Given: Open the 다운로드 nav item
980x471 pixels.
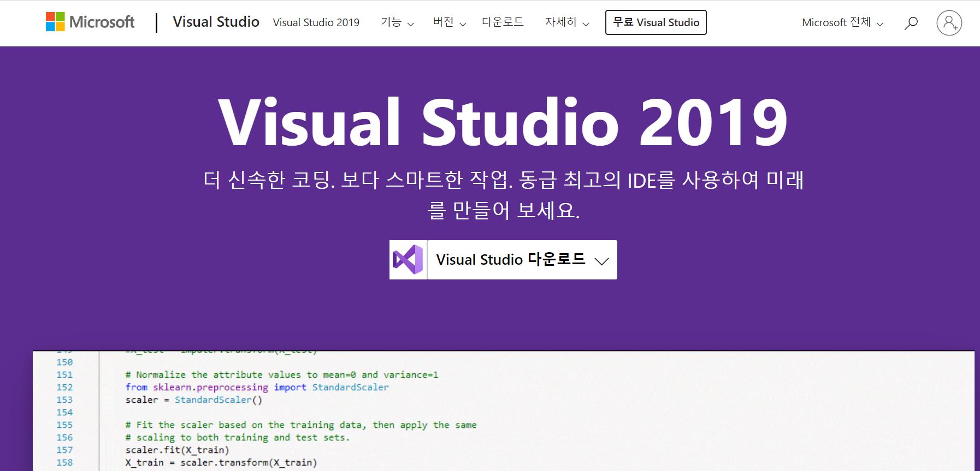Looking at the screenshot, I should 503,22.
